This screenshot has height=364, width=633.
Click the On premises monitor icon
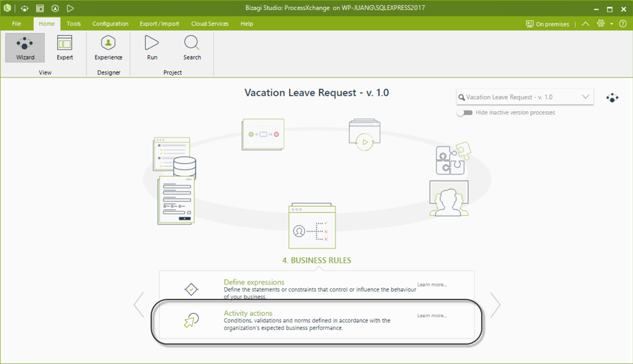click(530, 24)
